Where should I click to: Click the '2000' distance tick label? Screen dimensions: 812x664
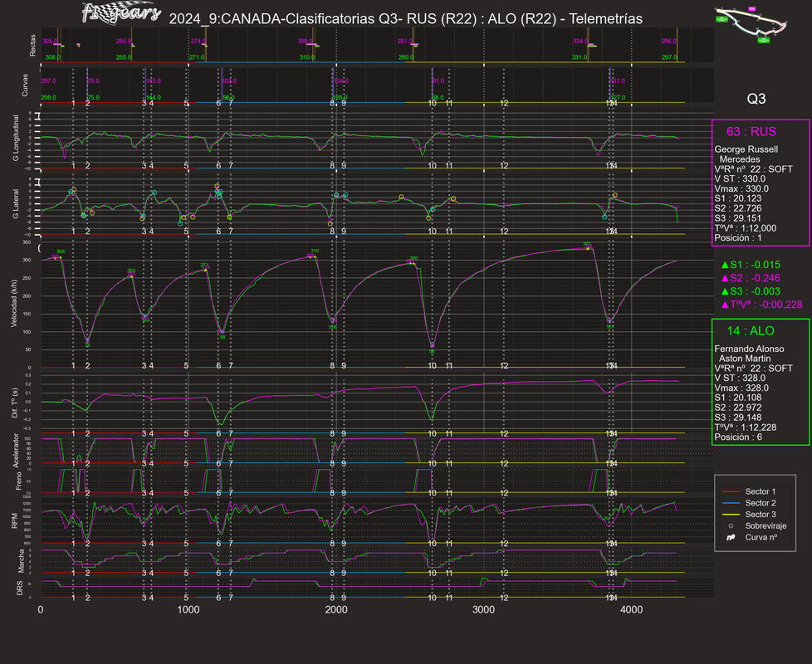336,610
